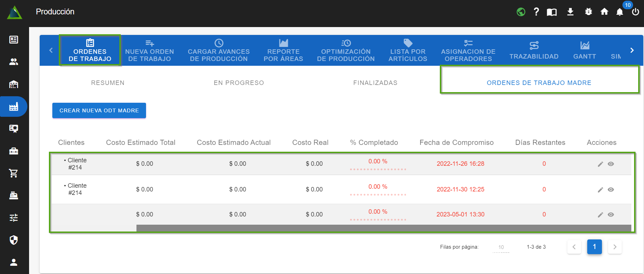This screenshot has width=644, height=274.
Task: Click the horizontal table scrollbar
Action: pos(383,228)
